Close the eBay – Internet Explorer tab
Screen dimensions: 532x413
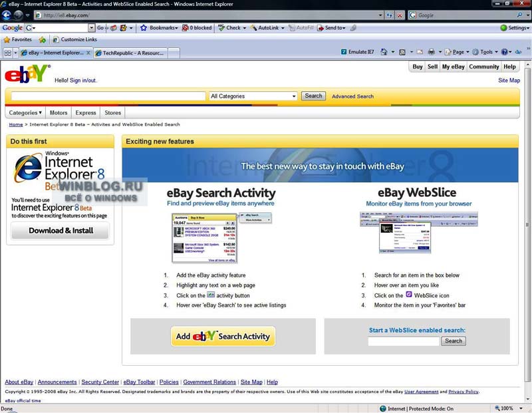pos(88,53)
